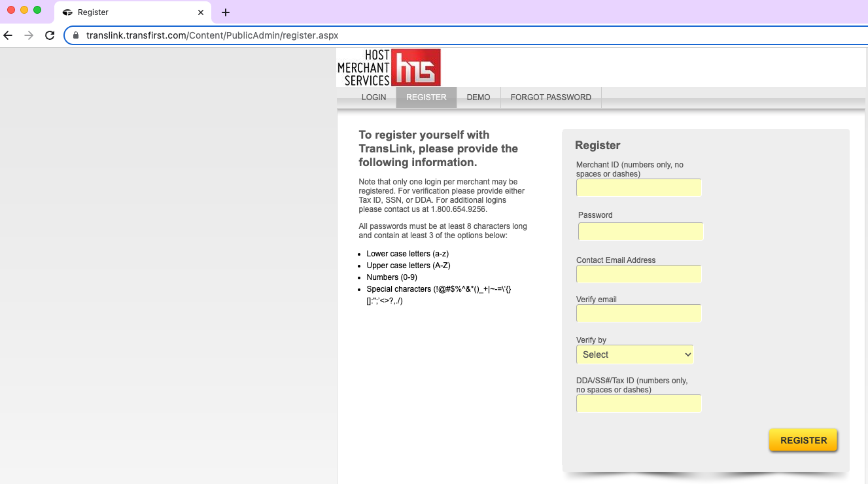Click the 'To register yourself with TransLink' heading

pyautogui.click(x=438, y=148)
